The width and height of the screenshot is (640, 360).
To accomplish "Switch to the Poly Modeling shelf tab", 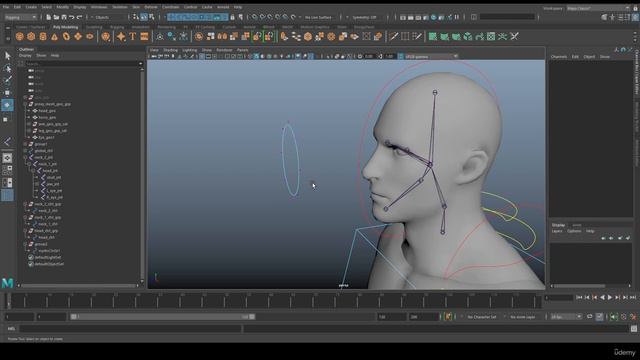I will (65, 27).
